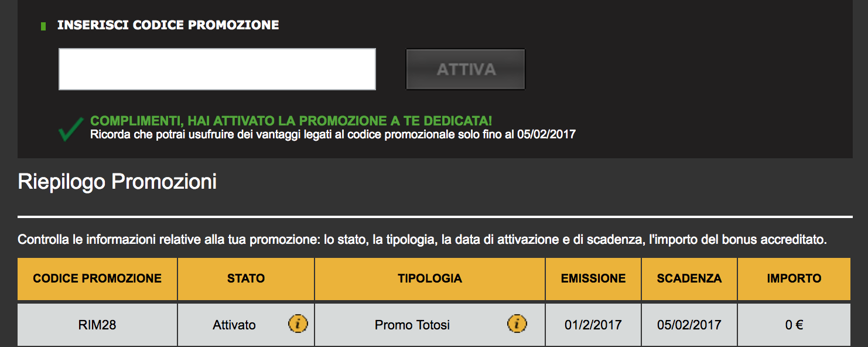Click the info icon next to Attivato
This screenshot has width=868, height=347.
pyautogui.click(x=298, y=324)
